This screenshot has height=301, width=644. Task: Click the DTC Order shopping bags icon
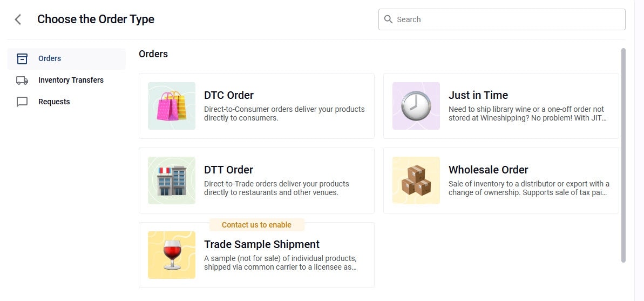coord(172,106)
